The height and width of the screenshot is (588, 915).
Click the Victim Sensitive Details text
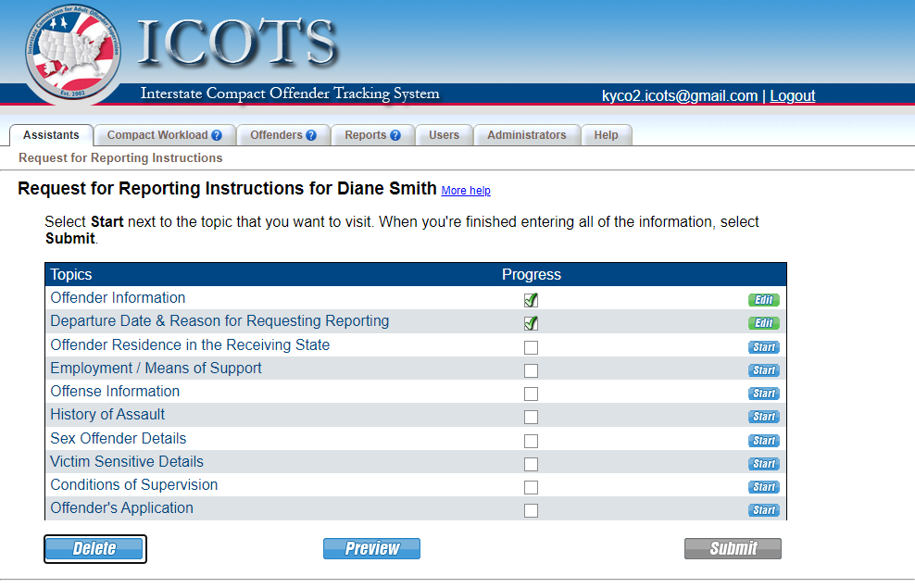click(x=127, y=462)
